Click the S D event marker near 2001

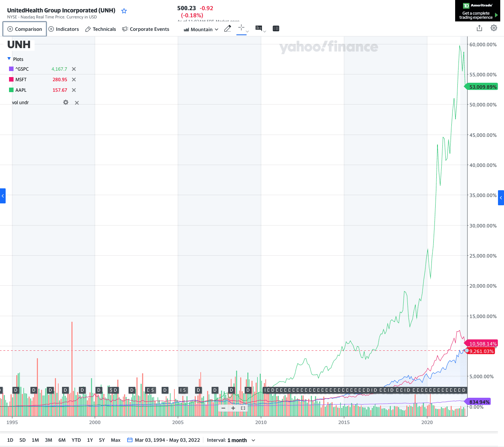coord(113,390)
